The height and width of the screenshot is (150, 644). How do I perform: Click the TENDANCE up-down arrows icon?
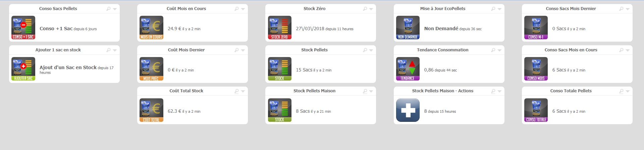pyautogui.click(x=408, y=69)
